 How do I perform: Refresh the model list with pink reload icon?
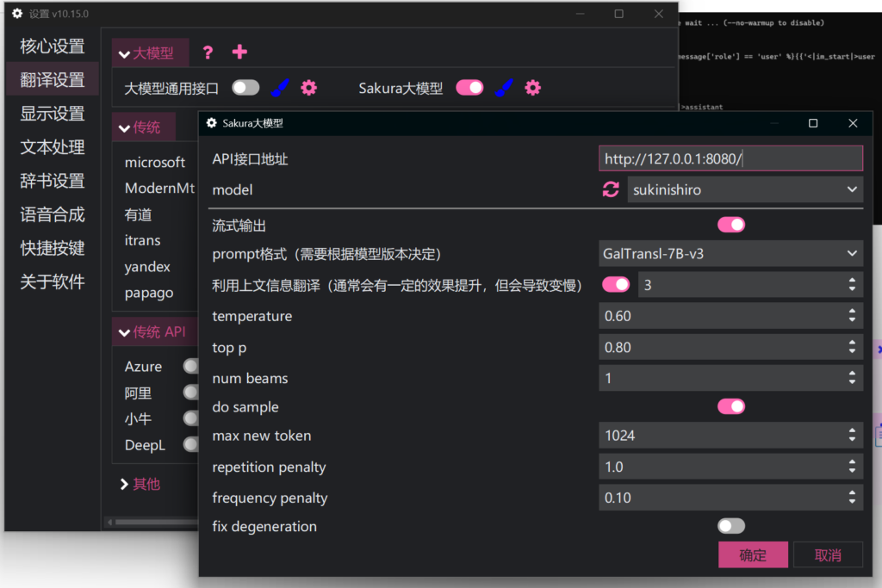point(611,189)
